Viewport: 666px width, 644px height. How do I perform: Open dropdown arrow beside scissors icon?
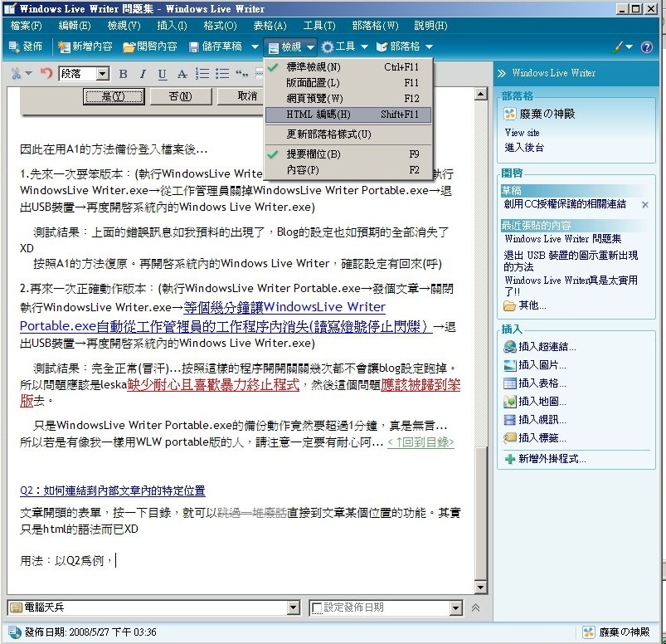point(28,74)
